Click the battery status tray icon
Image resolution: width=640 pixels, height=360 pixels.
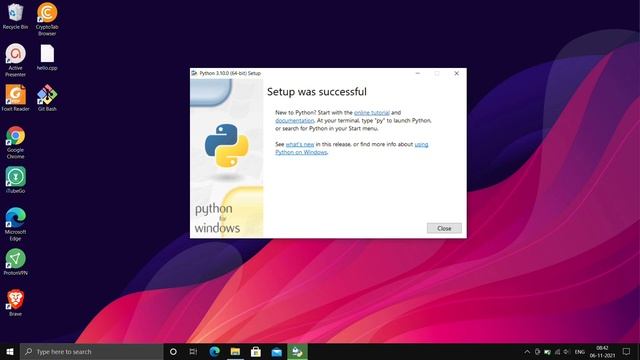click(x=547, y=352)
